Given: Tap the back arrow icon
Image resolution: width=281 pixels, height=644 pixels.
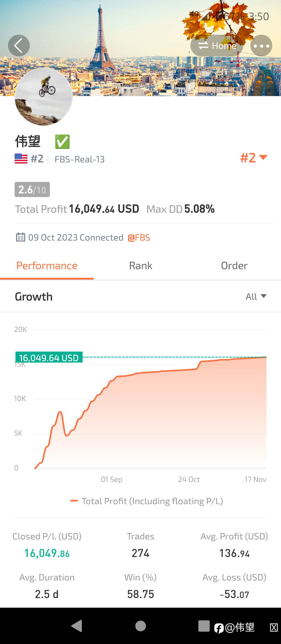Looking at the screenshot, I should (x=19, y=46).
